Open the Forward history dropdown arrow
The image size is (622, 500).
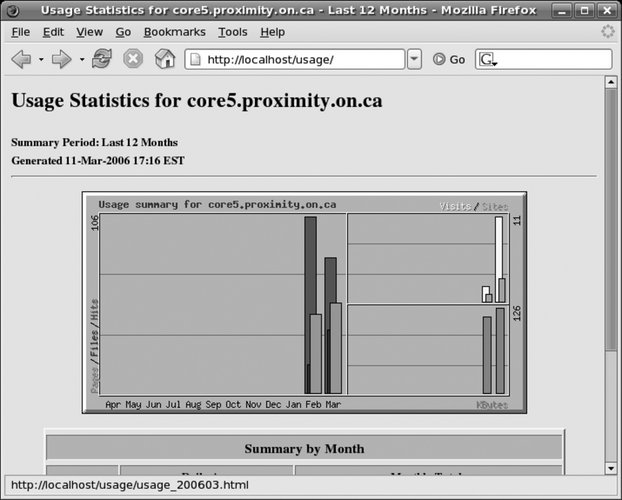pos(82,60)
